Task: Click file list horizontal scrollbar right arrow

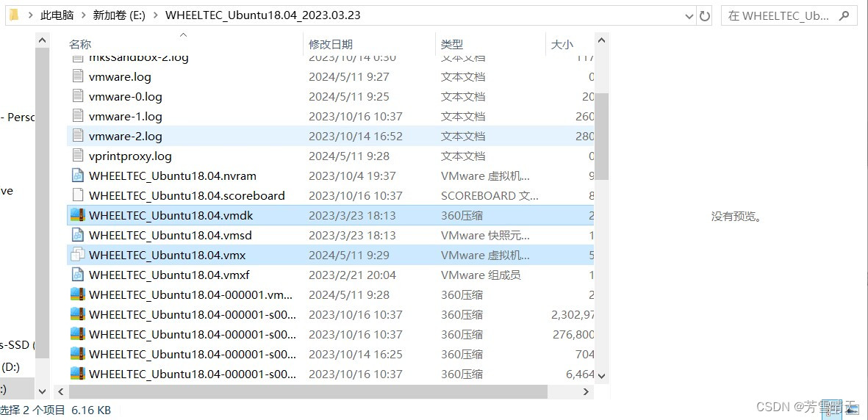Action: (x=587, y=392)
